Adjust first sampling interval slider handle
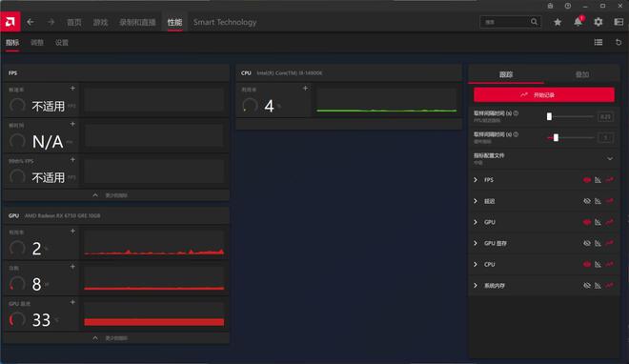Image resolution: width=629 pixels, height=364 pixels. [549, 116]
